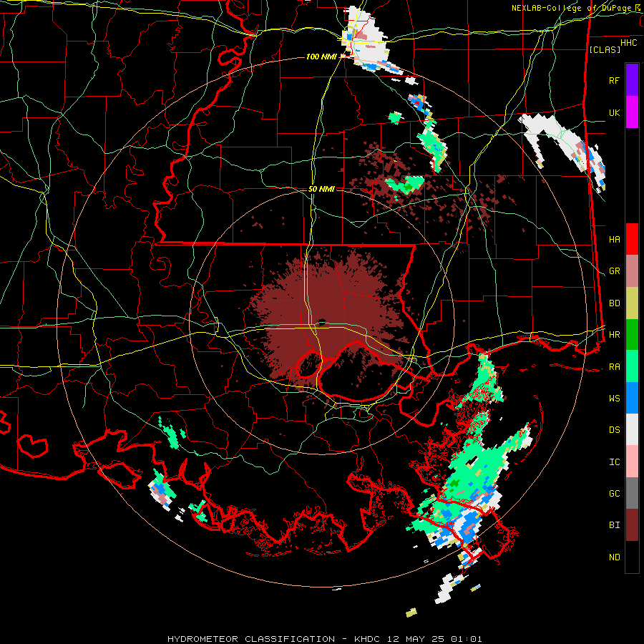
Task: Click the "UK" legend label text
Action: 615,112
